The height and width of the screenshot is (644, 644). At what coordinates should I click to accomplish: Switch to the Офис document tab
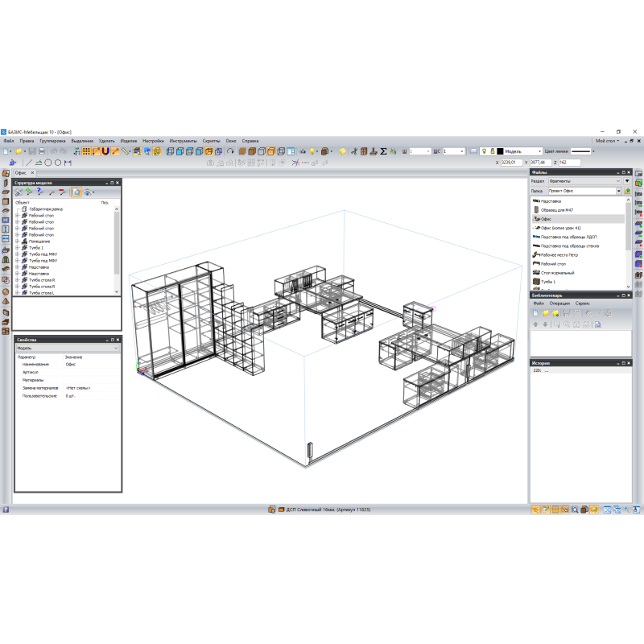[20, 172]
